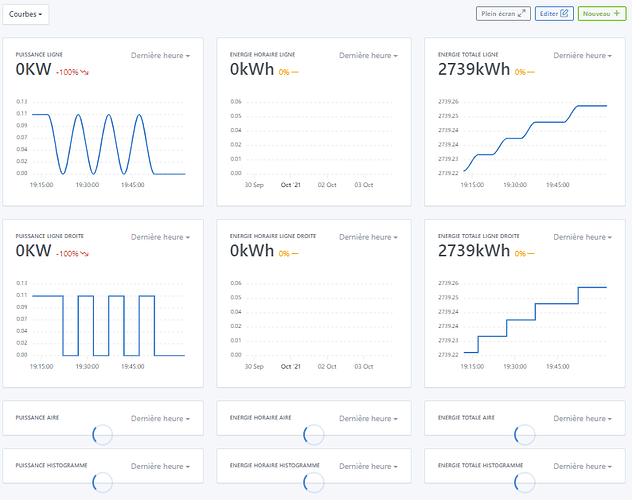Image resolution: width=632 pixels, height=500 pixels.
Task: Open Dernière heure dropdown in Energie Totale Histogramme card
Action: [582, 466]
